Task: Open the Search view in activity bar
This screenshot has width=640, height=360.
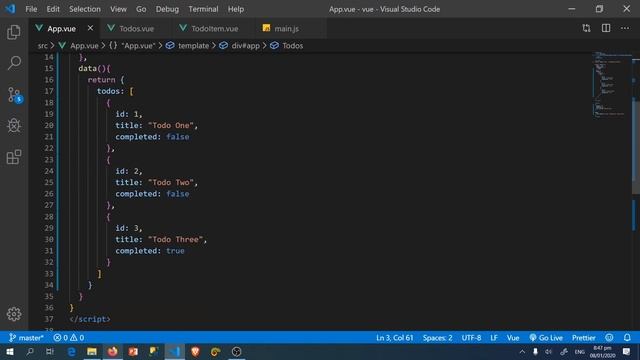Action: (14, 63)
